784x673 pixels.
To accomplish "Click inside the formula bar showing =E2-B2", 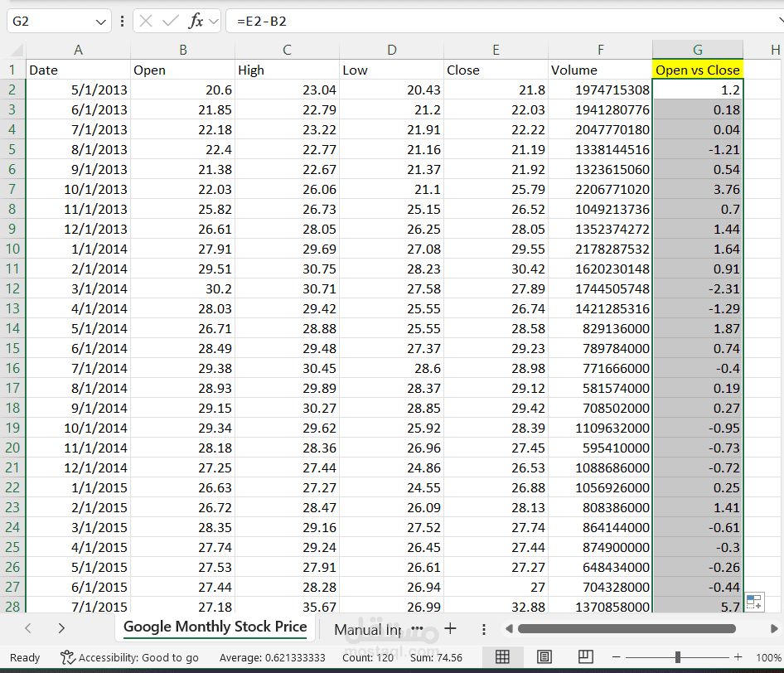I will pos(497,22).
